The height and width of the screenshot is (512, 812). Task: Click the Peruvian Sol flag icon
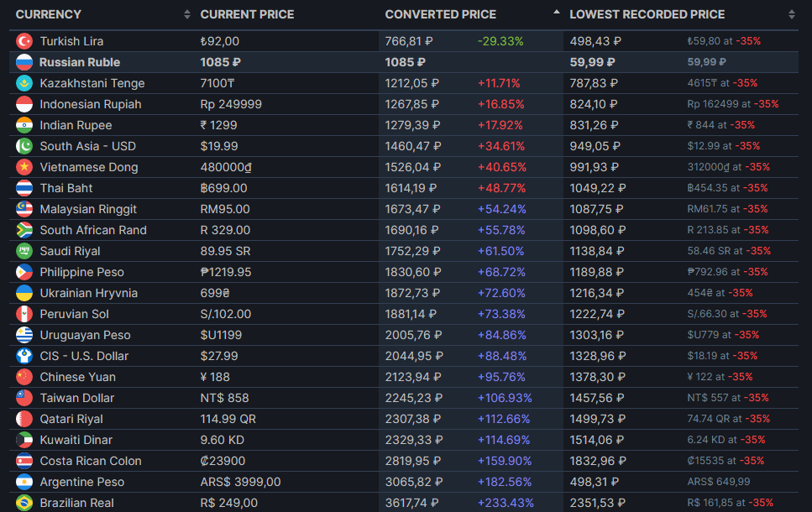pyautogui.click(x=24, y=314)
